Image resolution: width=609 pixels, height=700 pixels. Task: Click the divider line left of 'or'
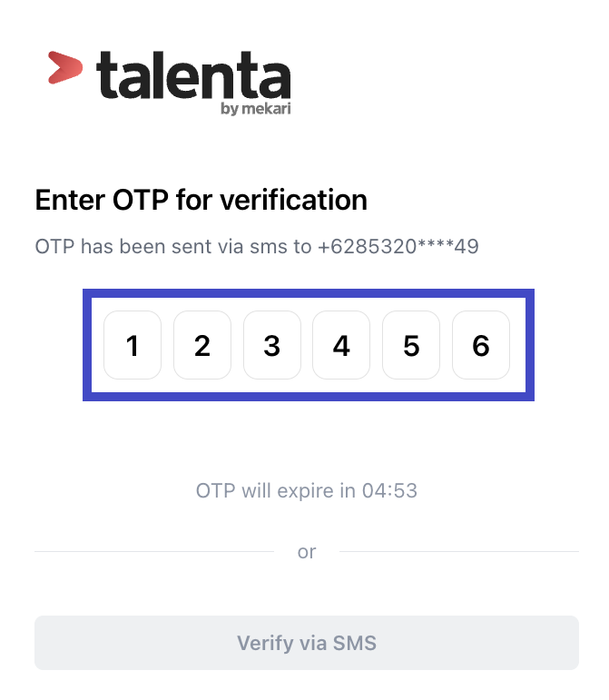[x=154, y=552]
